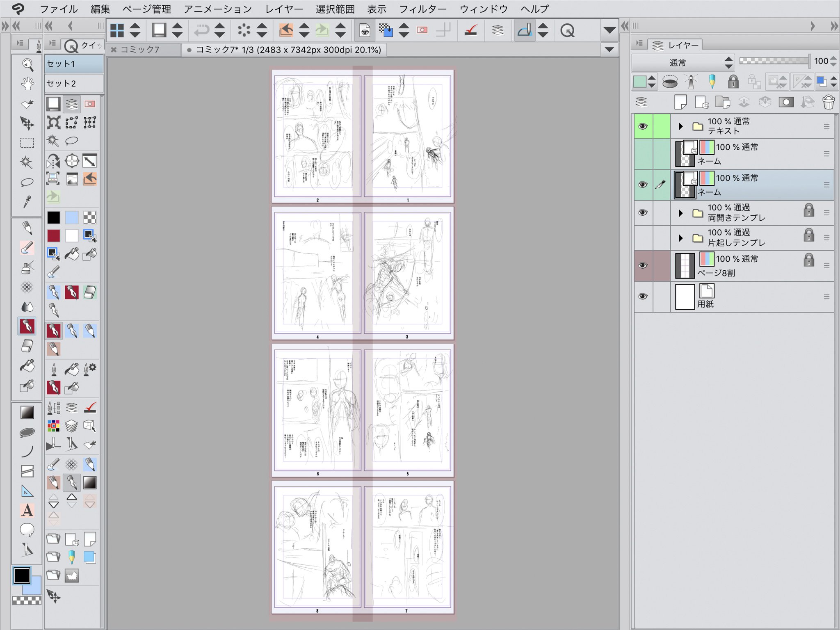Image resolution: width=840 pixels, height=630 pixels.
Task: Select the Eyedropper tool
Action: click(x=27, y=201)
